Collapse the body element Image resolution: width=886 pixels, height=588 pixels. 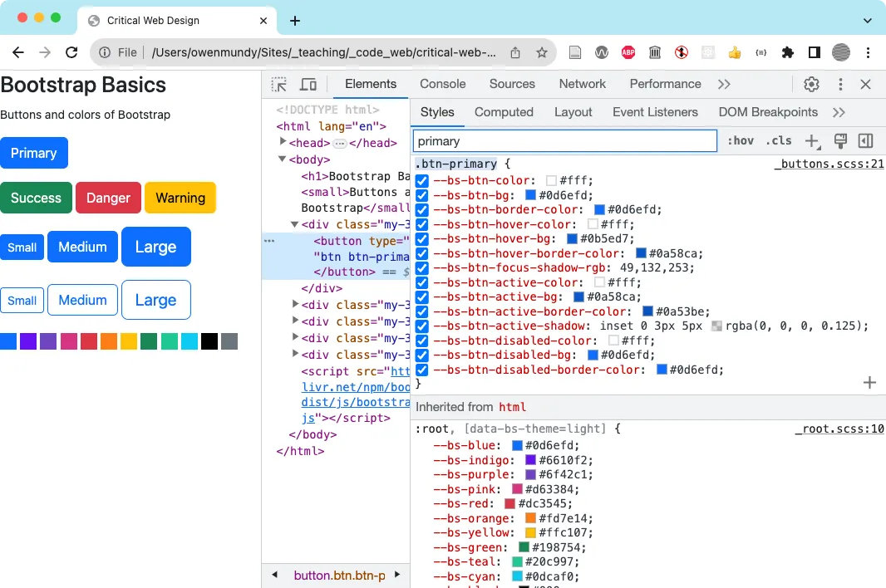(x=283, y=159)
